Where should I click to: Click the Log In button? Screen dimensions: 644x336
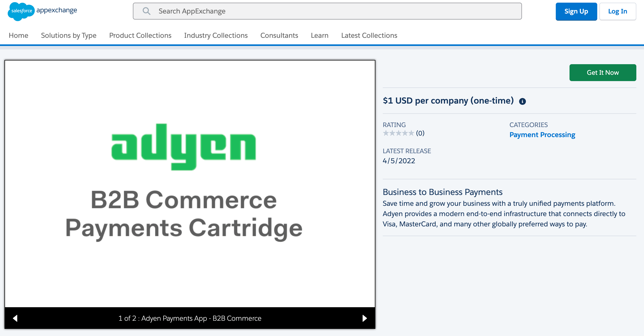[x=618, y=11]
